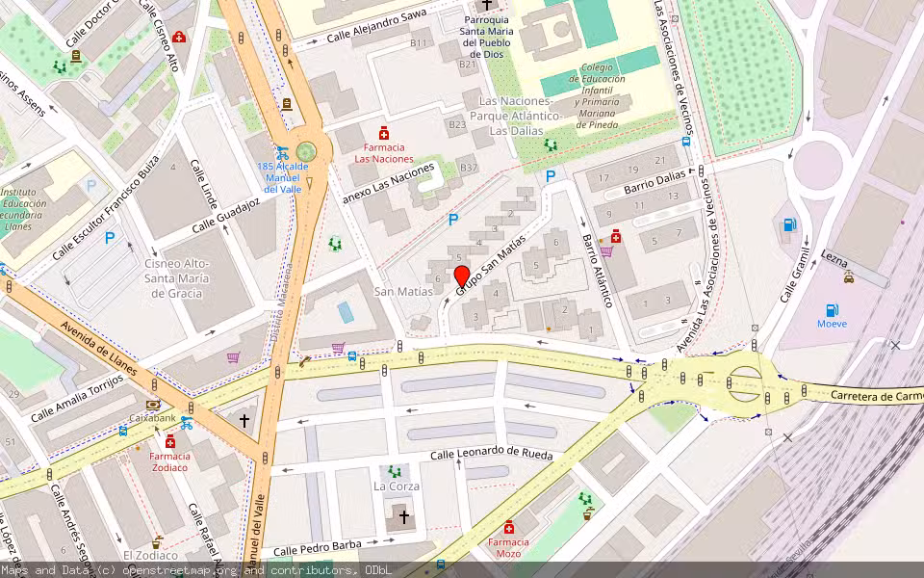Click bus stop icon on Asociaciones de Vecinos
Screen dimensions: 924x578
tap(686, 141)
